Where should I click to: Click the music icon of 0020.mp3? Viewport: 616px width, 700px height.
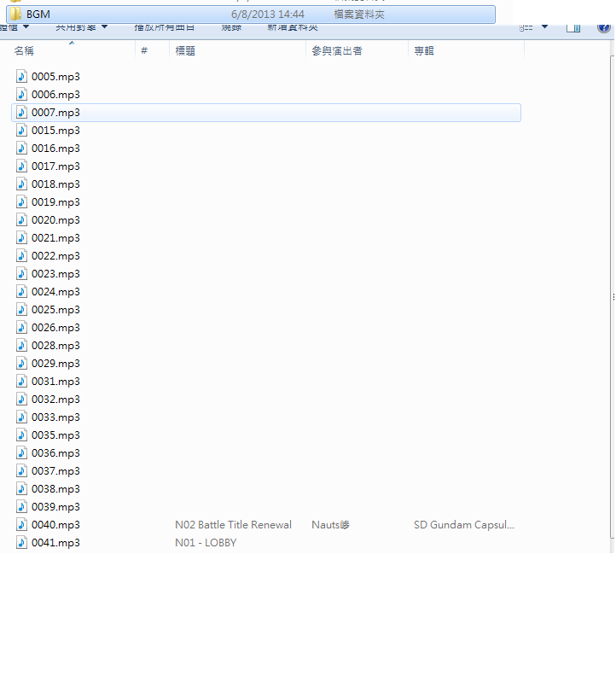(x=21, y=219)
